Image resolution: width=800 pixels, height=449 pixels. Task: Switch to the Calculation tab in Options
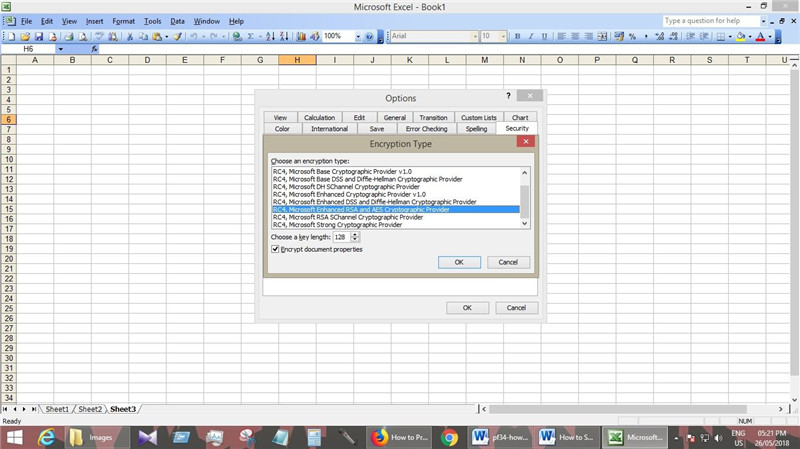tap(319, 117)
